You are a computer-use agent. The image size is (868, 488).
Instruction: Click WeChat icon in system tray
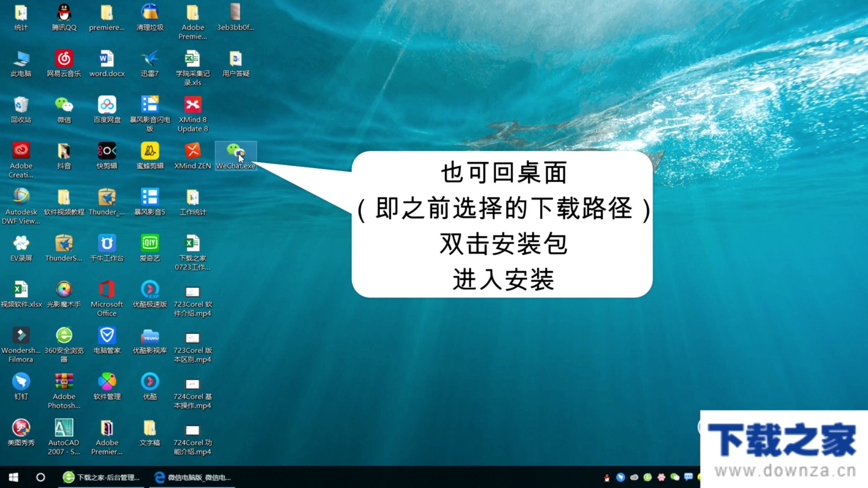(675, 477)
